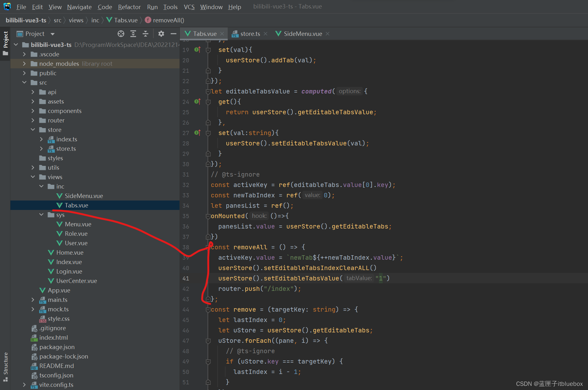
Task: Click the override gutter icon on line 19
Action: [197, 50]
